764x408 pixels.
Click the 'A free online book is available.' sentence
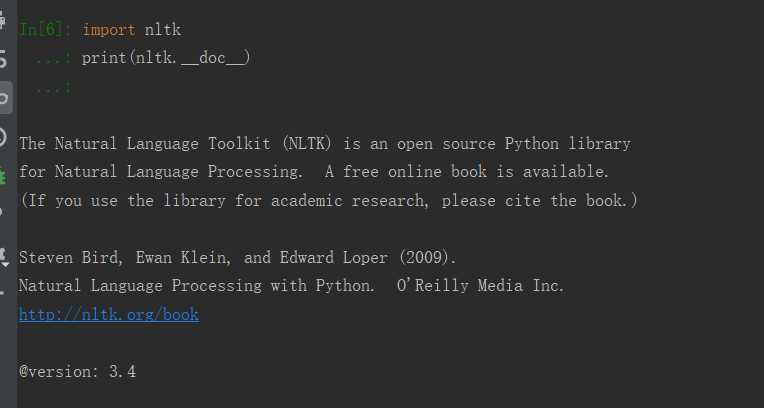[467, 172]
